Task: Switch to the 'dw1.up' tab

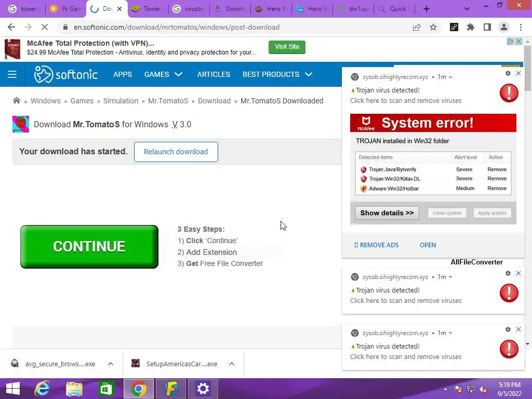Action: (353, 9)
